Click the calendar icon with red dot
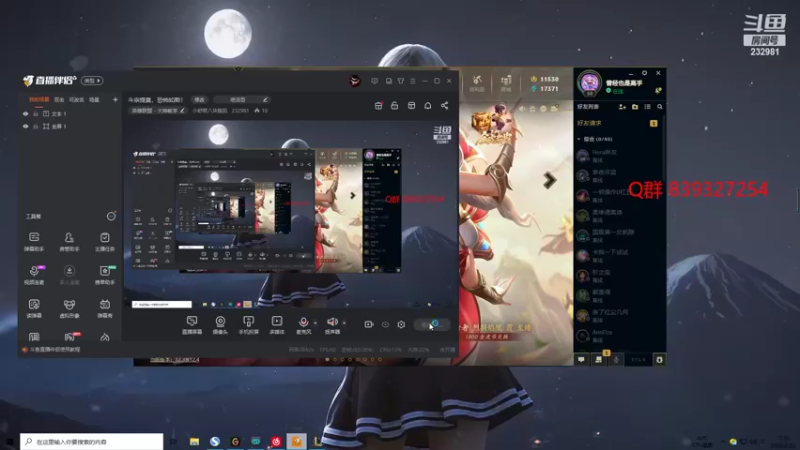This screenshot has width=800, height=450. [x=379, y=105]
